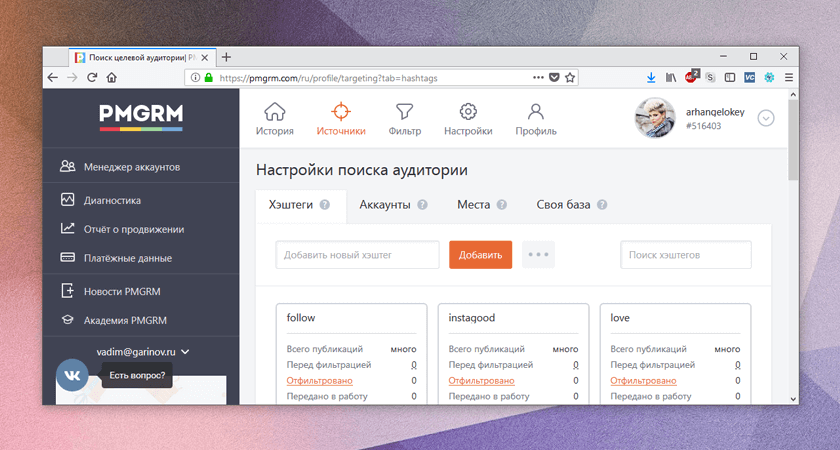Close the Поиск целевой аудитории tab
Image resolution: width=840 pixels, height=450 pixels.
pos(205,57)
